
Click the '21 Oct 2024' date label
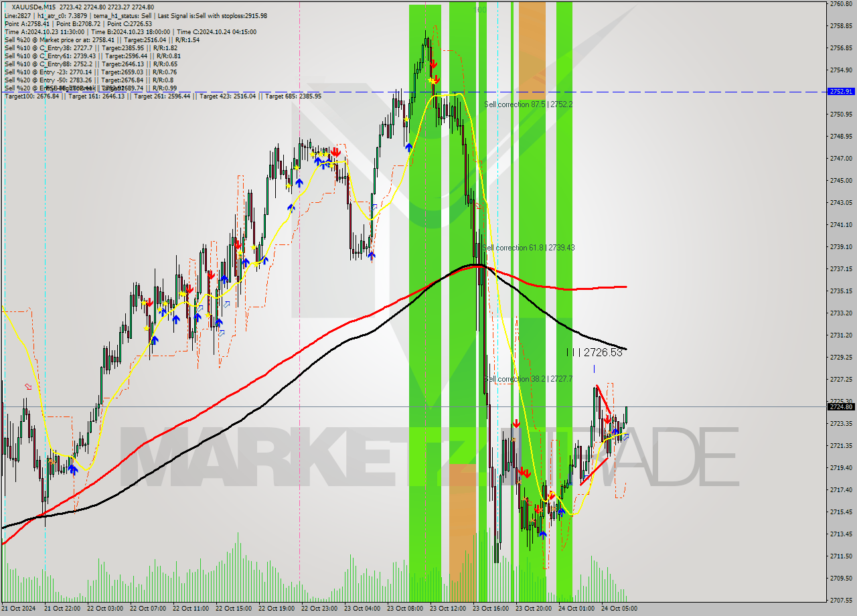click(18, 609)
